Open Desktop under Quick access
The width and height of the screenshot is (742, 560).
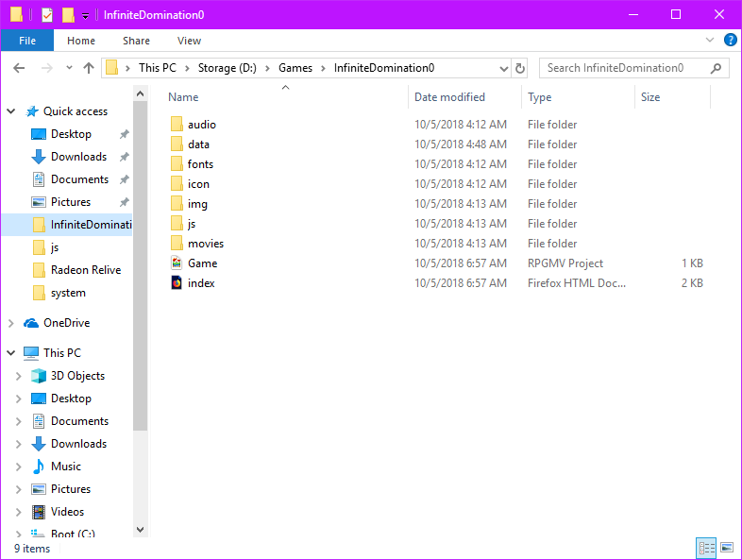click(x=71, y=134)
